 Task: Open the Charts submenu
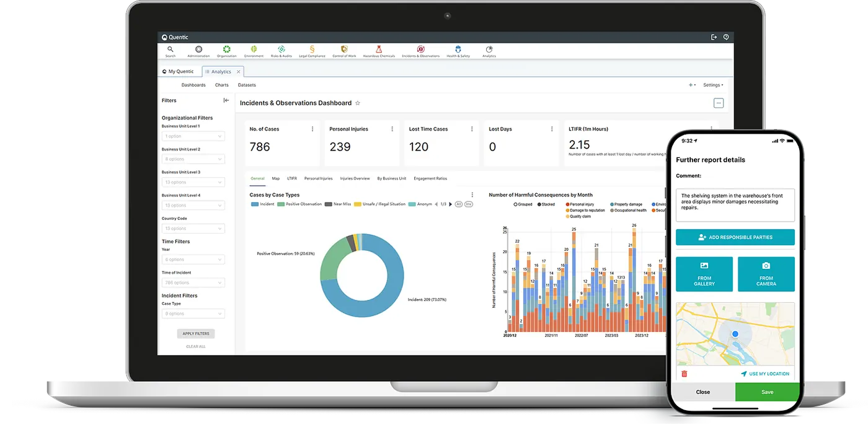(x=222, y=85)
